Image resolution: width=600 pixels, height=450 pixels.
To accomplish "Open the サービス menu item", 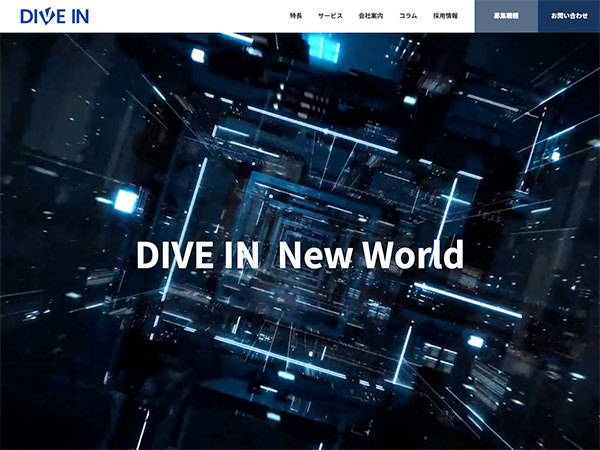I will click(x=330, y=16).
